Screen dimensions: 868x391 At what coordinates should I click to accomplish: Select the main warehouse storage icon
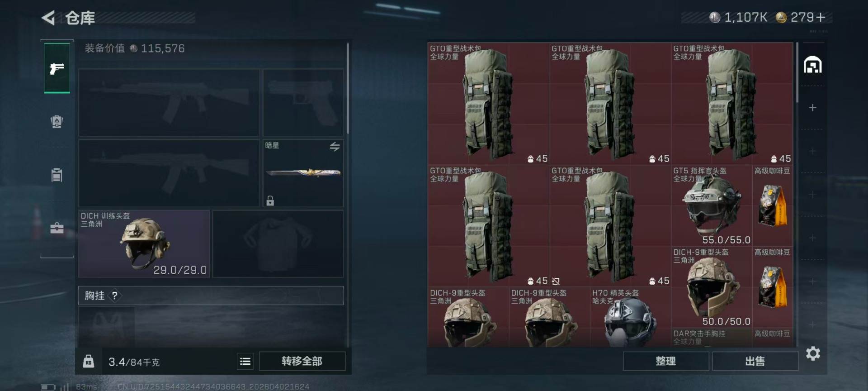(x=812, y=65)
